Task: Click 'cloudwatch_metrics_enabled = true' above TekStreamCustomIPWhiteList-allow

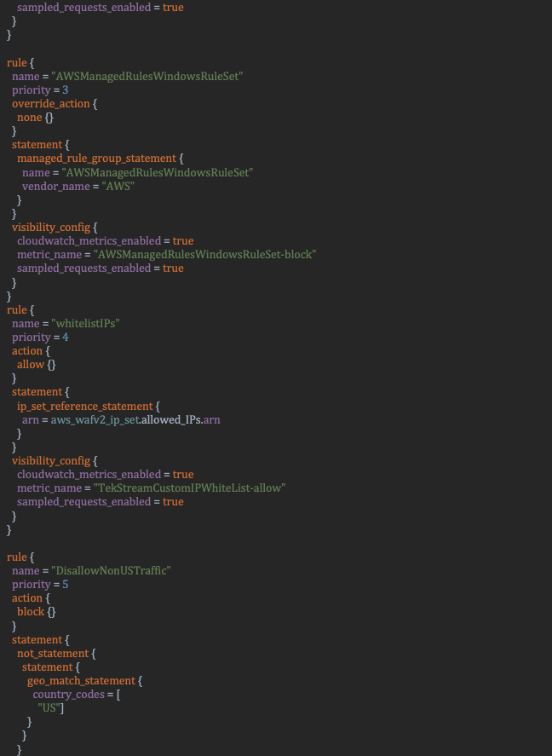Action: coord(106,475)
